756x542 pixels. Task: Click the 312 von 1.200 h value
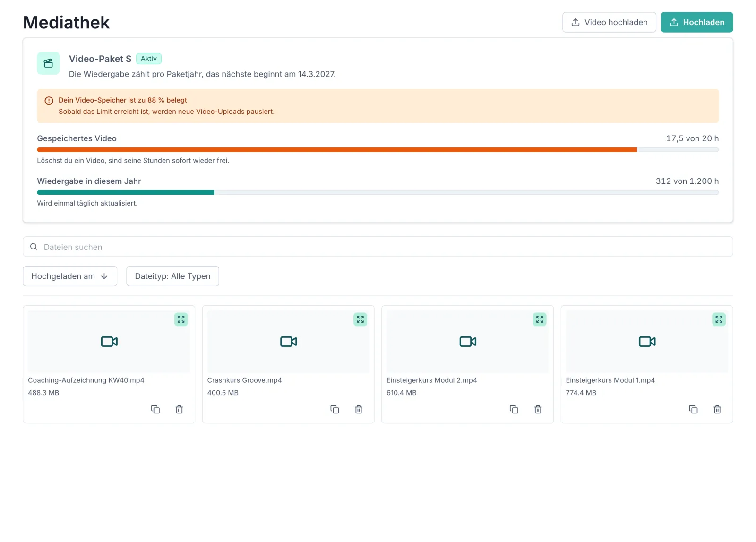coord(687,181)
